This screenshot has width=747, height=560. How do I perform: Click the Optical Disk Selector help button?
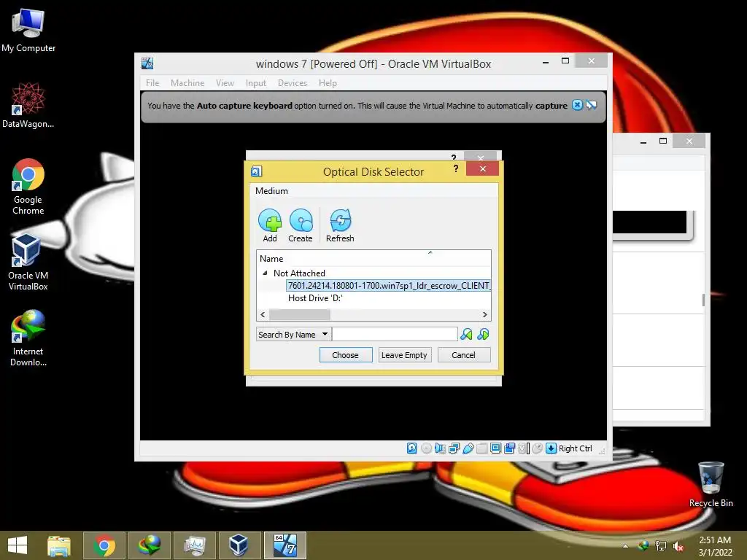pyautogui.click(x=456, y=168)
